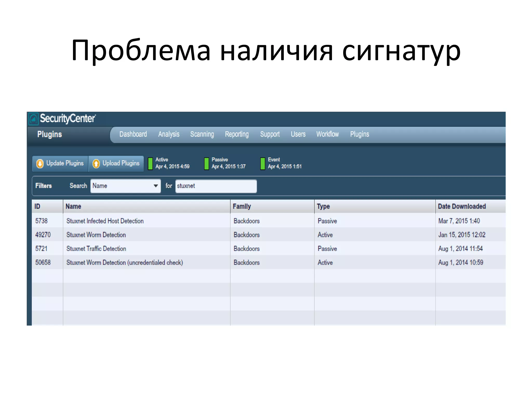Open the Support menu

pos(270,134)
